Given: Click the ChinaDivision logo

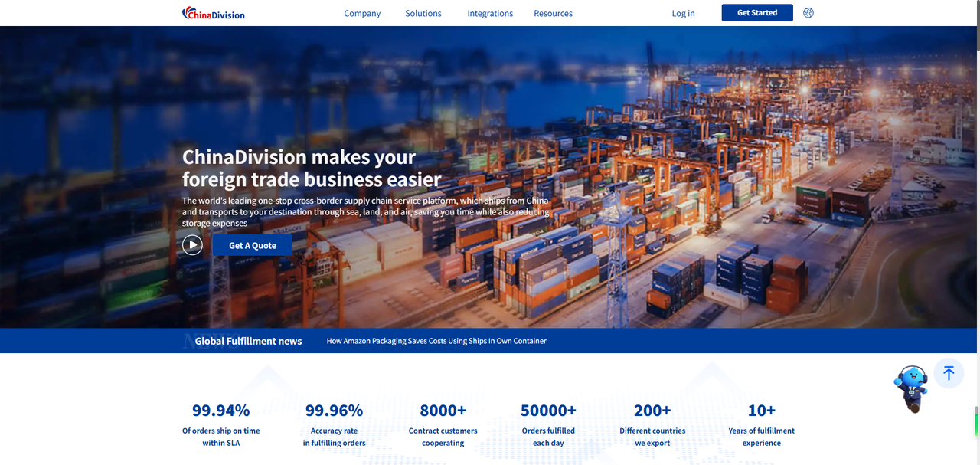Looking at the screenshot, I should click(214, 13).
